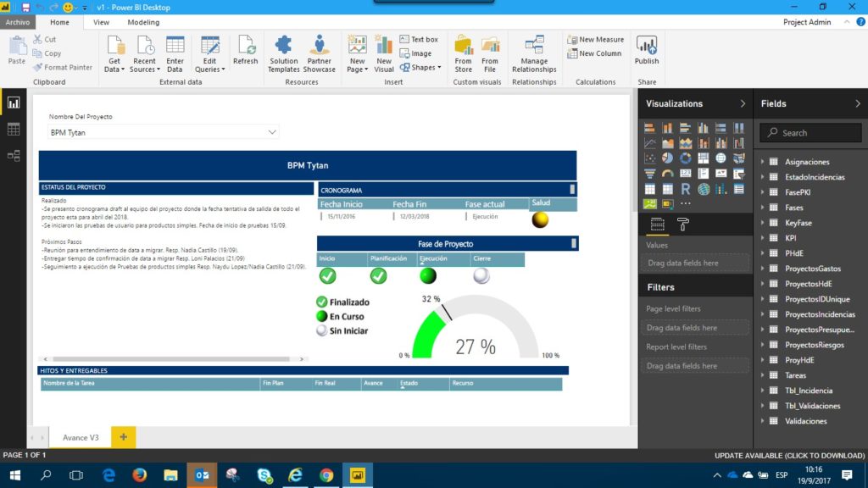Click Values drag data fields well
868x488 pixels.
[695, 263]
